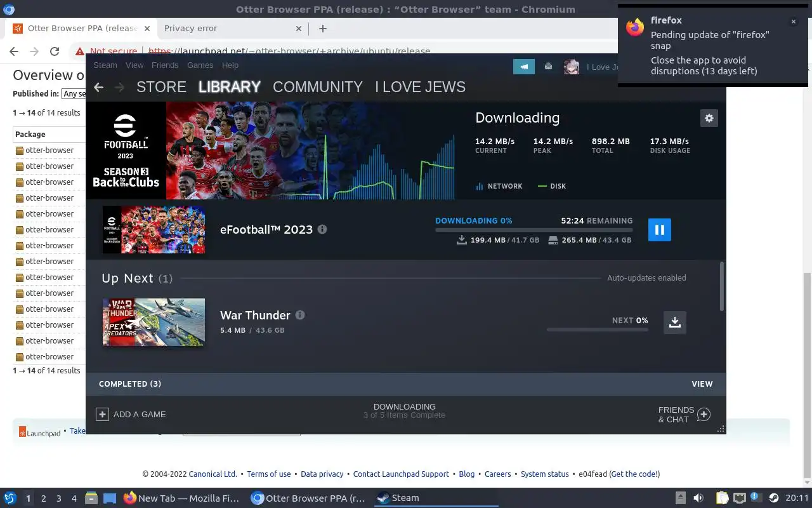This screenshot has width=812, height=508.
Task: Go to the LIBRARY section
Action: click(230, 87)
